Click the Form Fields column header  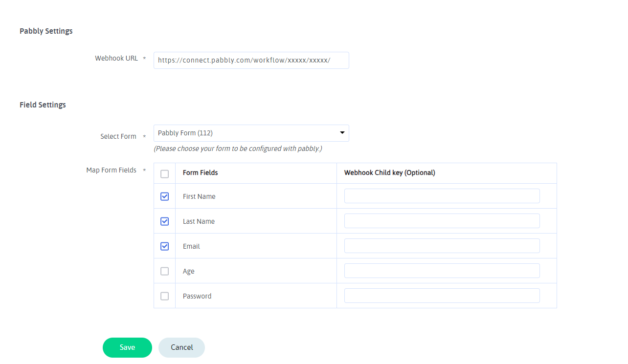tap(201, 172)
